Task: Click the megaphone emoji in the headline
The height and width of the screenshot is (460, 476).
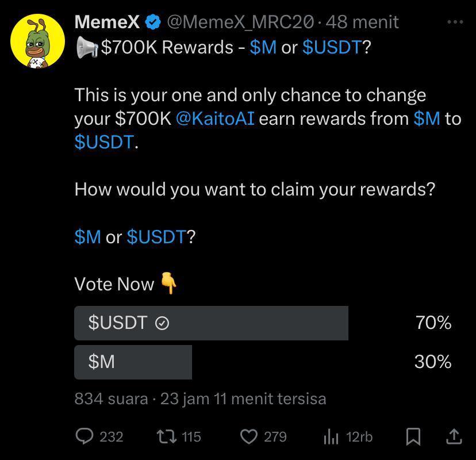Action: [86, 48]
